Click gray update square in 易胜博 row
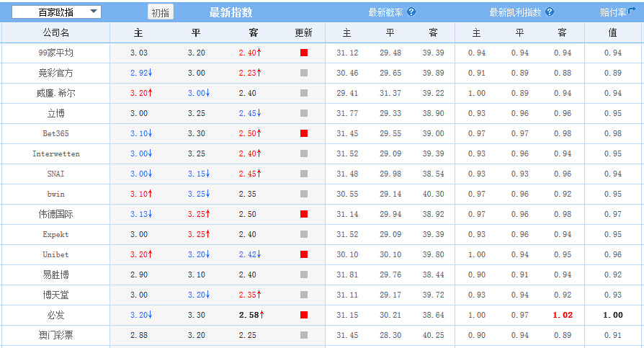 304,275
